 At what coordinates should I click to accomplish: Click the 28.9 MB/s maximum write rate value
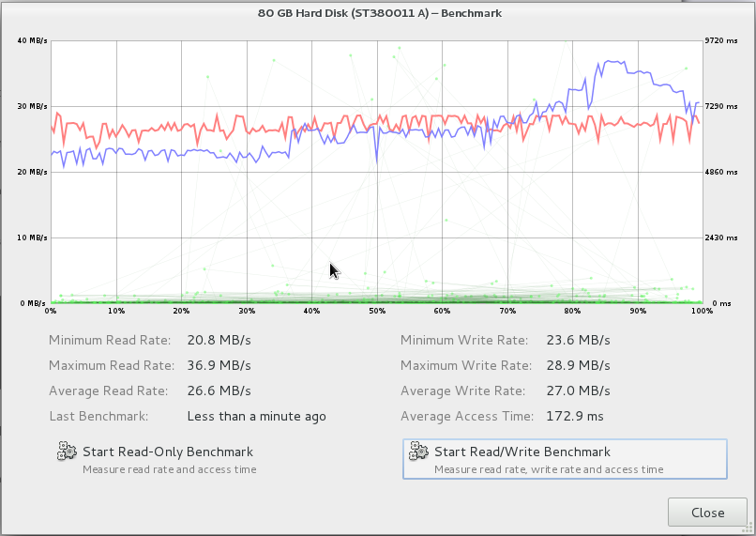[x=578, y=365]
